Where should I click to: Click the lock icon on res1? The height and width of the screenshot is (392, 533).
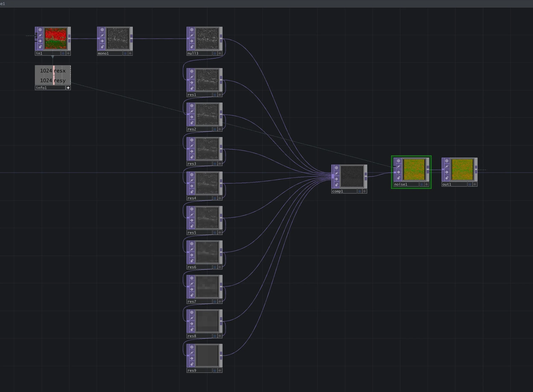192,88
